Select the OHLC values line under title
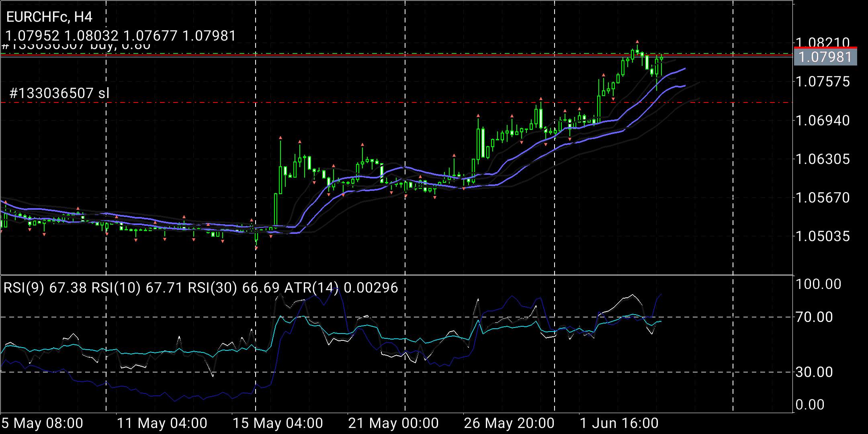 pyautogui.click(x=121, y=36)
